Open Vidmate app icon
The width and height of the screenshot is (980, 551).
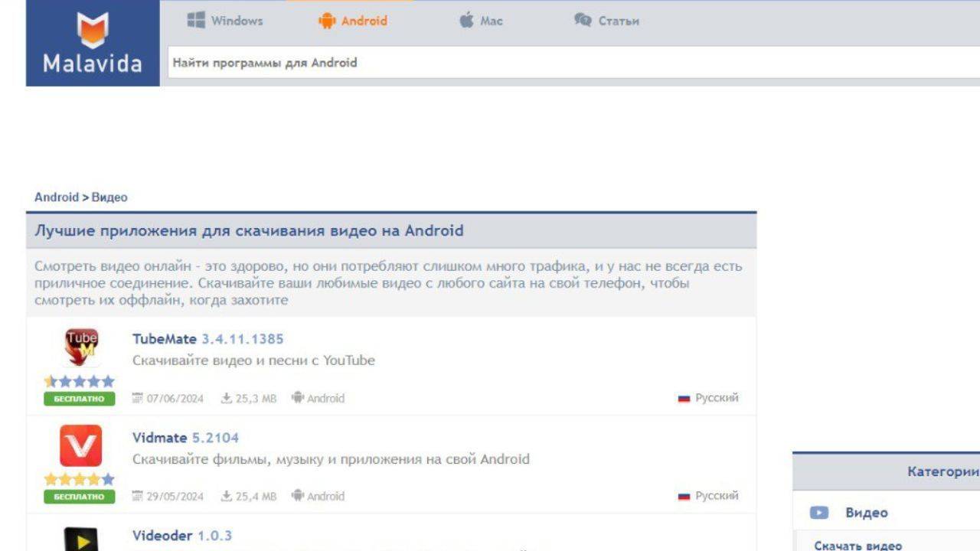point(81,446)
